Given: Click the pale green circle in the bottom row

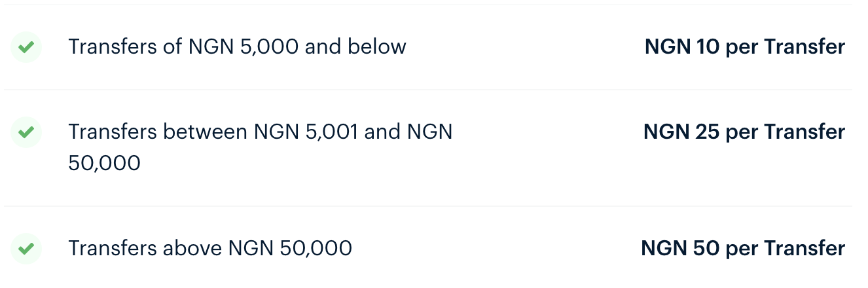Looking at the screenshot, I should [x=26, y=249].
